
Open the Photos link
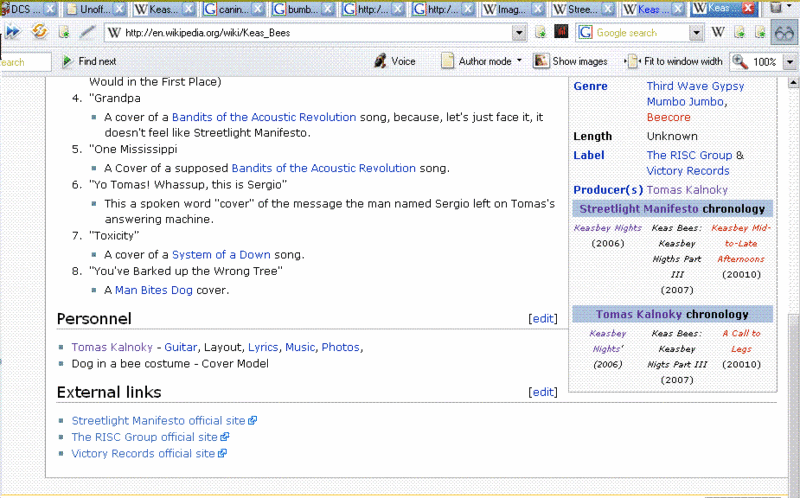tap(340, 347)
